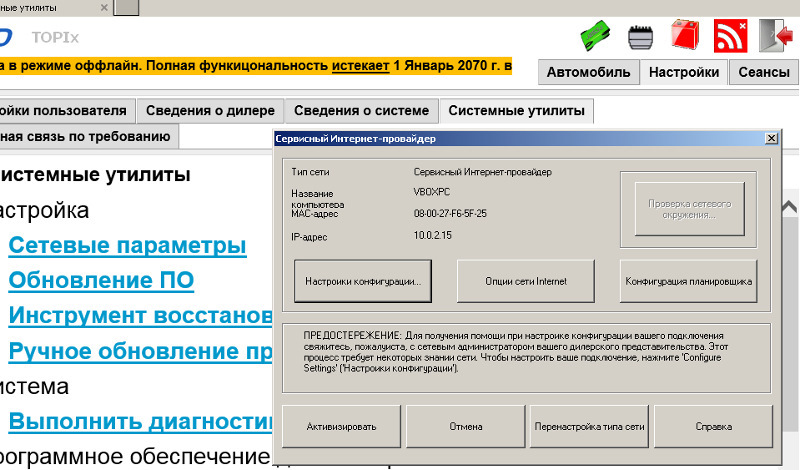Click the red RSS offline signal icon
Viewport: 800px width, 470px height.
click(x=731, y=36)
